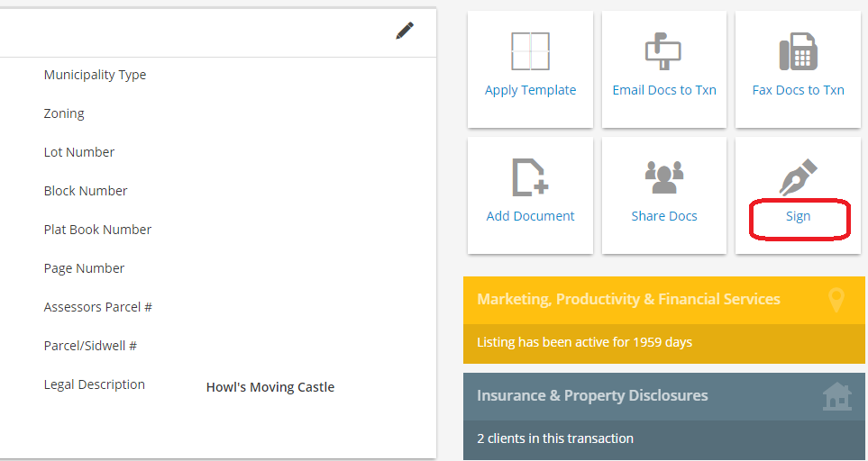Screen dimensions: 868x461
Task: Select the Page Number label
Action: pos(84,268)
